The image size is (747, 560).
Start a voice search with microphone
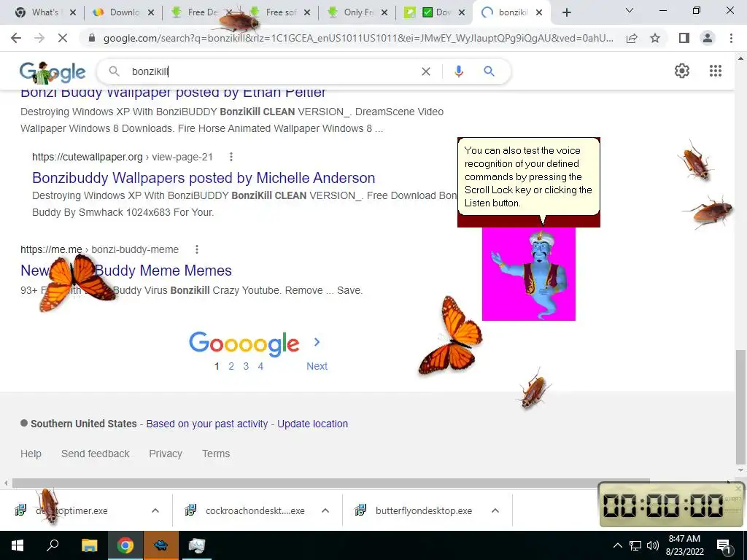(x=458, y=71)
